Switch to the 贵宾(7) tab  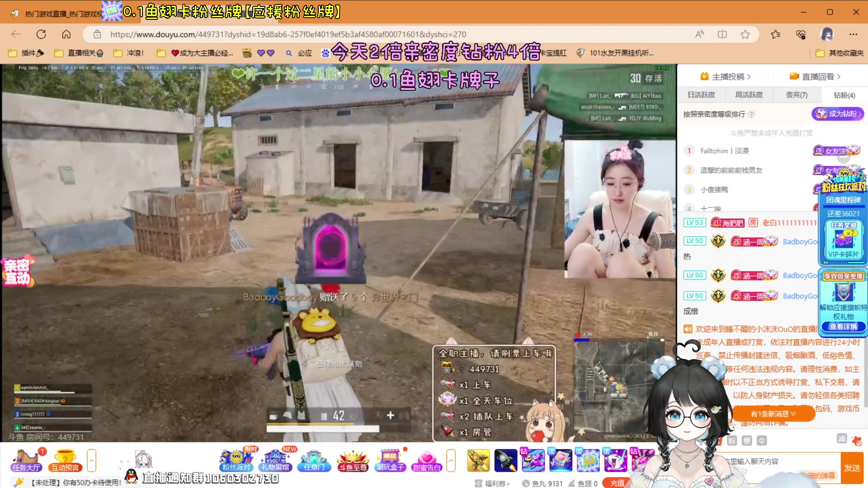pyautogui.click(x=797, y=95)
